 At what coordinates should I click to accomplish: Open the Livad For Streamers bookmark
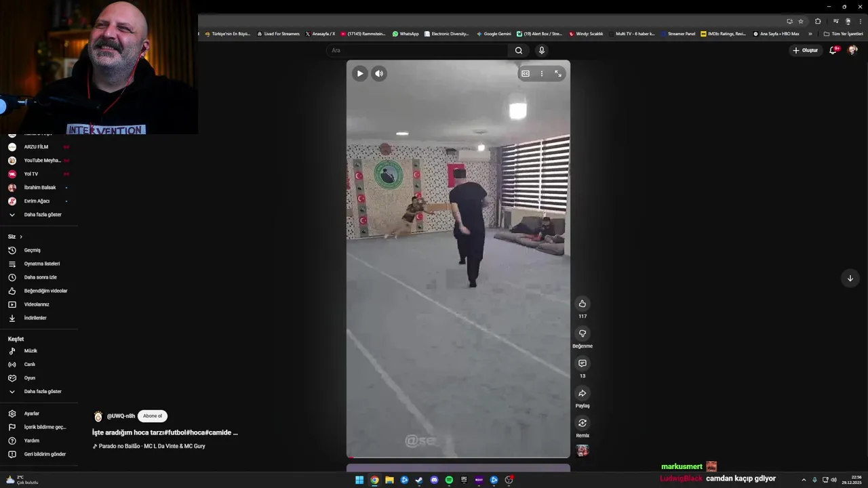point(278,33)
